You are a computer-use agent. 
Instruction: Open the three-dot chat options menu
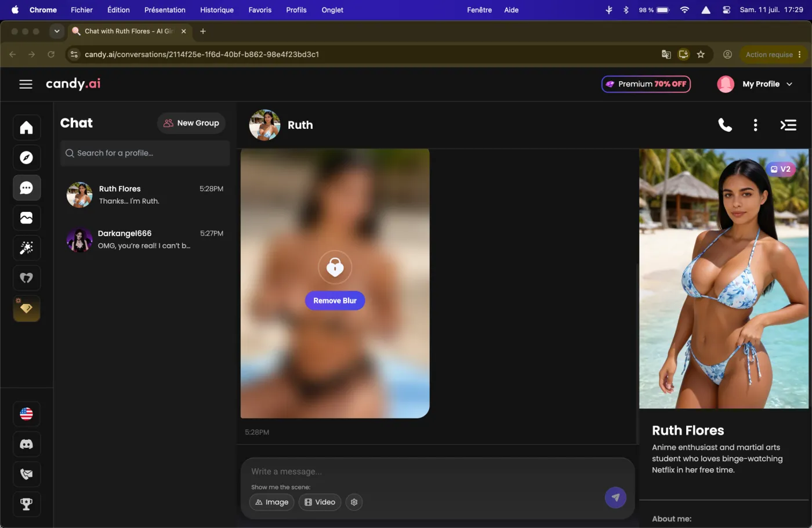[x=755, y=125]
